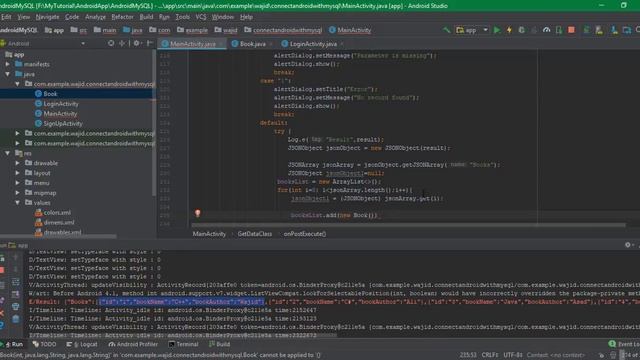Click the Event Log icon
The image size is (640, 360).
coord(612,344)
